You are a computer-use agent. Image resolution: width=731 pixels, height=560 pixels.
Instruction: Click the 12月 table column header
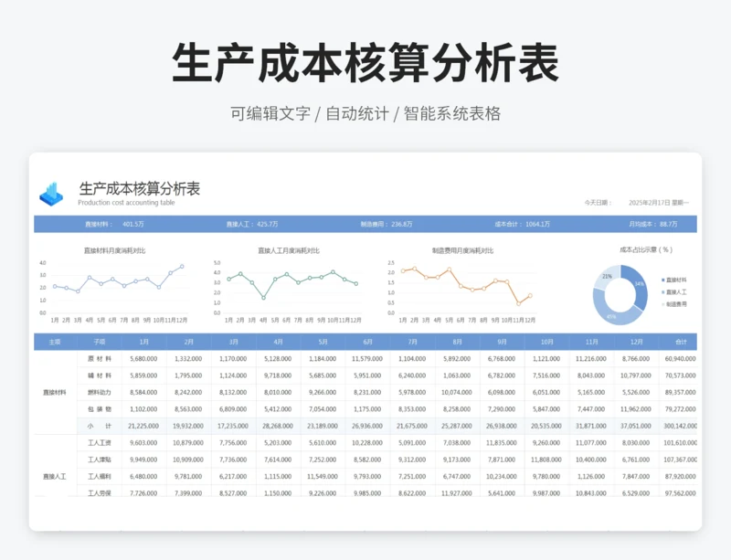coord(636,342)
